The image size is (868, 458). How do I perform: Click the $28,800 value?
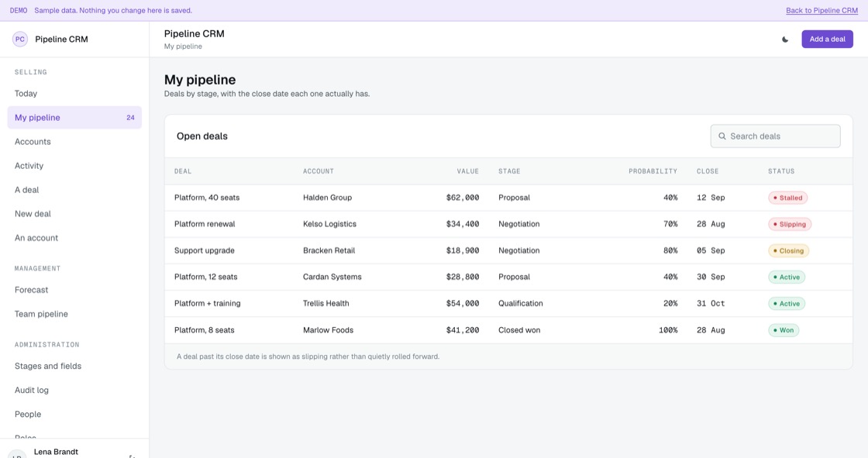[x=463, y=277]
